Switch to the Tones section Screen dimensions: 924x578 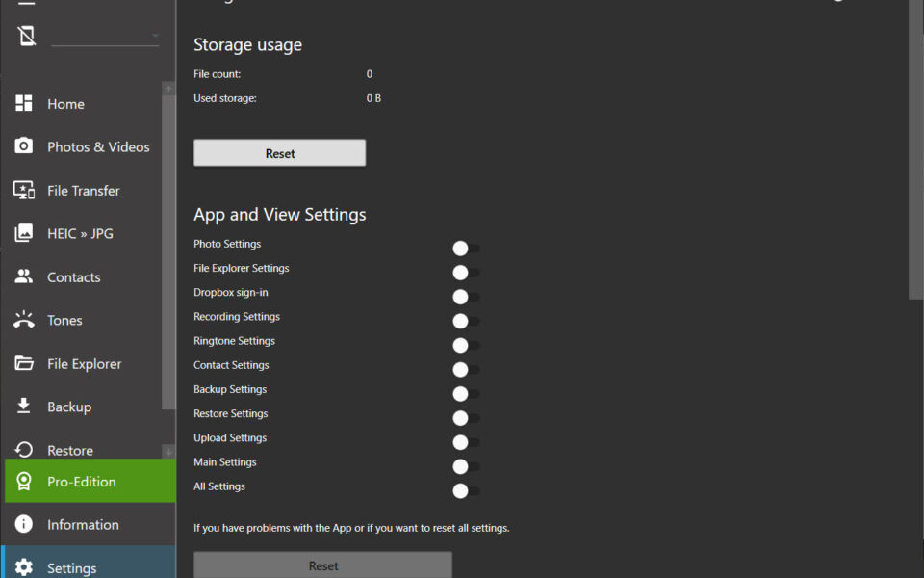coord(81,320)
